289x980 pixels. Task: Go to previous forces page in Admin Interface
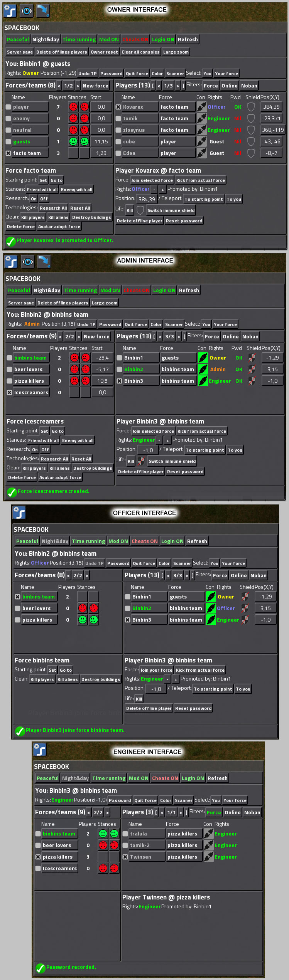60,336
